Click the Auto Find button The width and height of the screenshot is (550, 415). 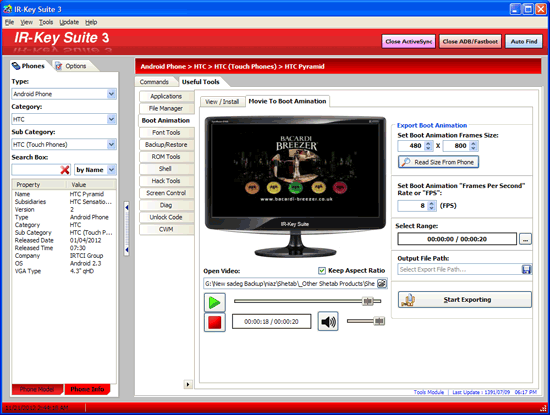[524, 41]
